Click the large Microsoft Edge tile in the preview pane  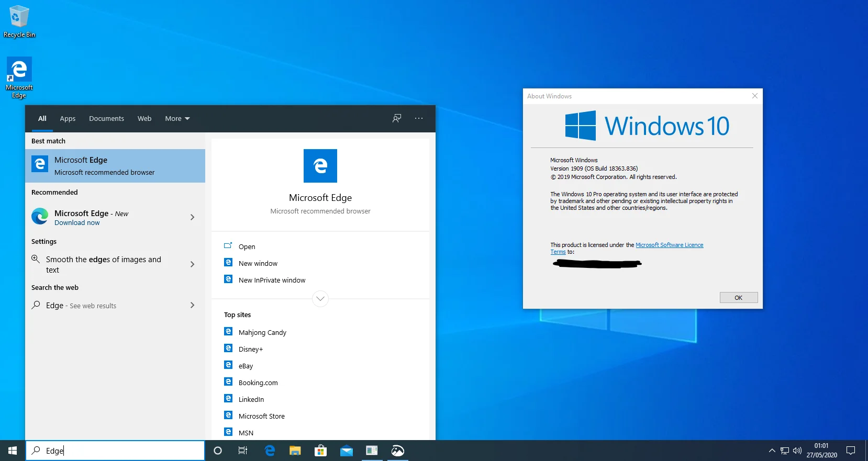click(320, 166)
